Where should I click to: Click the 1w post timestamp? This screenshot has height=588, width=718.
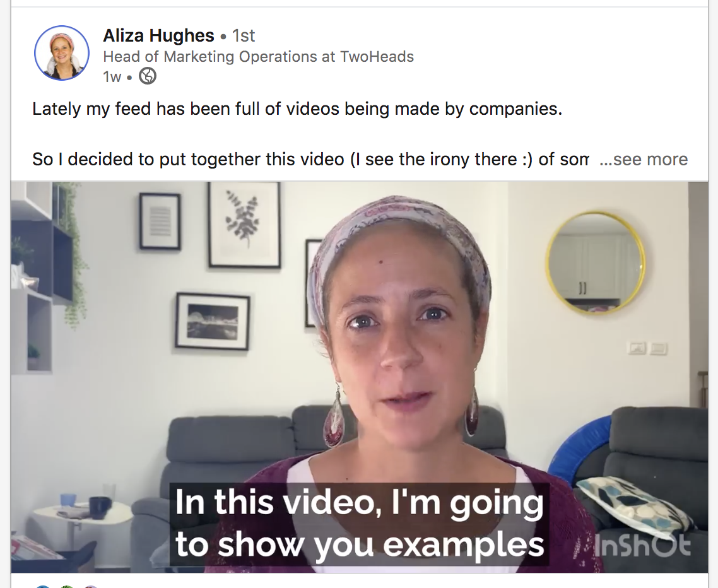point(112,76)
